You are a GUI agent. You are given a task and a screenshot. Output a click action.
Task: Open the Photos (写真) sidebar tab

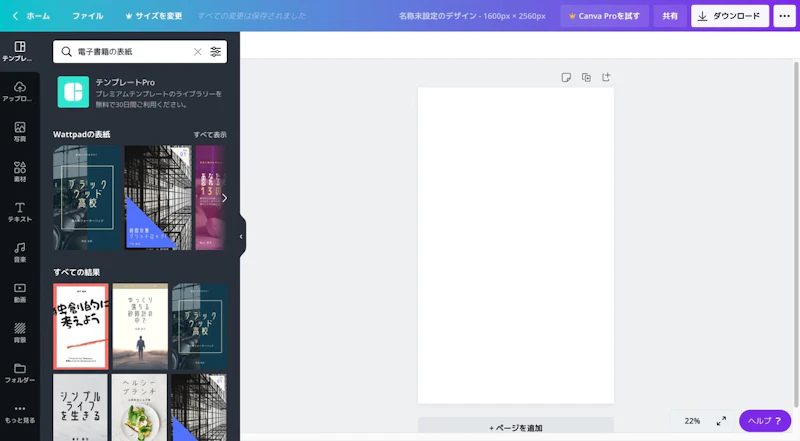19,132
